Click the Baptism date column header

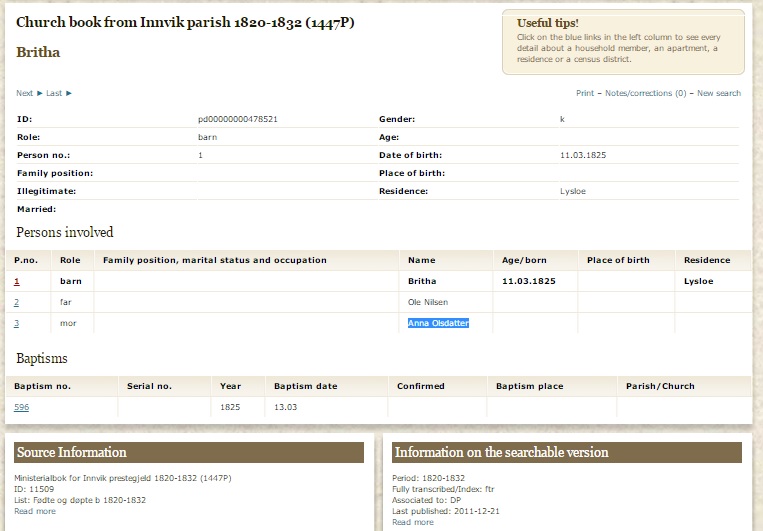pyautogui.click(x=305, y=386)
